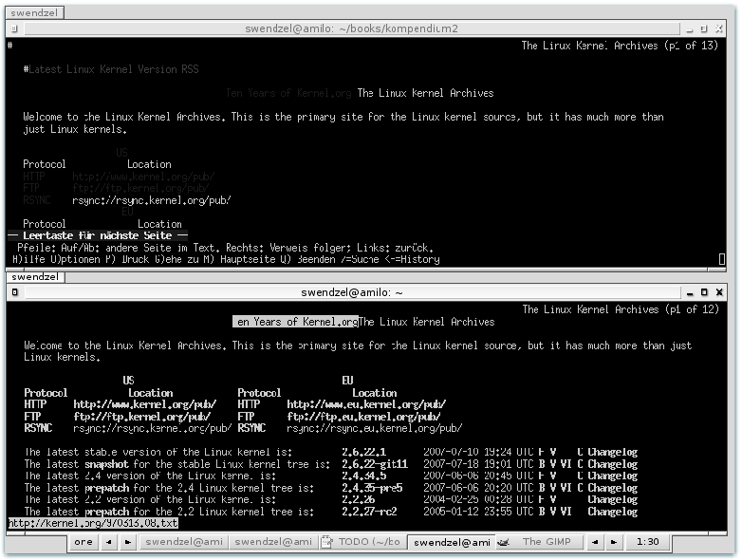Maximize the lower swendzel@amilo terminal window
742x560 pixels.
(703, 293)
